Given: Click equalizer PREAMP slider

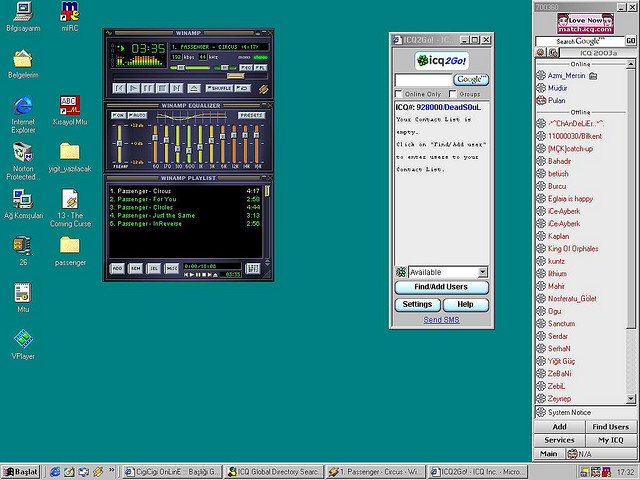Looking at the screenshot, I should (119, 143).
